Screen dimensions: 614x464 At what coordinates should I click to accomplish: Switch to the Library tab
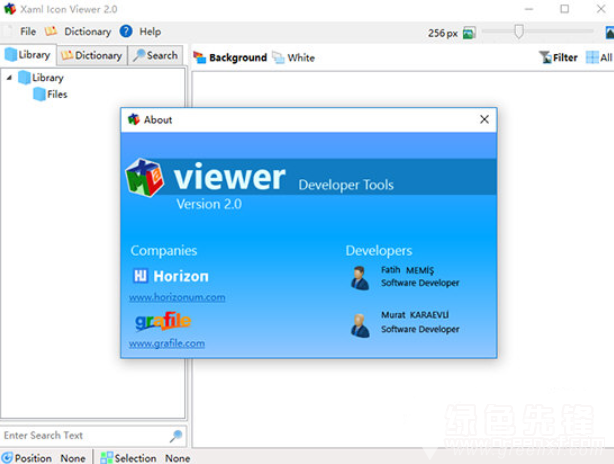click(28, 55)
